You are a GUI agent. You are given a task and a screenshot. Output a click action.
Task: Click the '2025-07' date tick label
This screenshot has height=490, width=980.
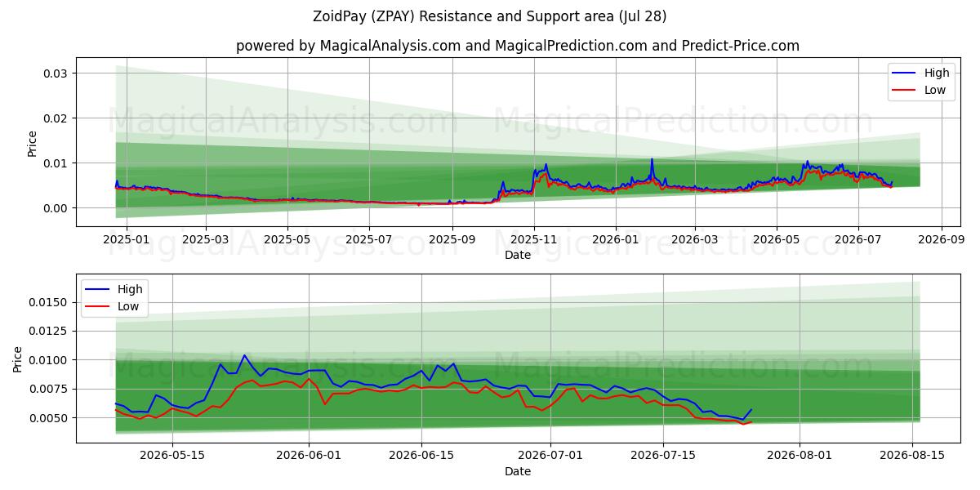click(369, 240)
